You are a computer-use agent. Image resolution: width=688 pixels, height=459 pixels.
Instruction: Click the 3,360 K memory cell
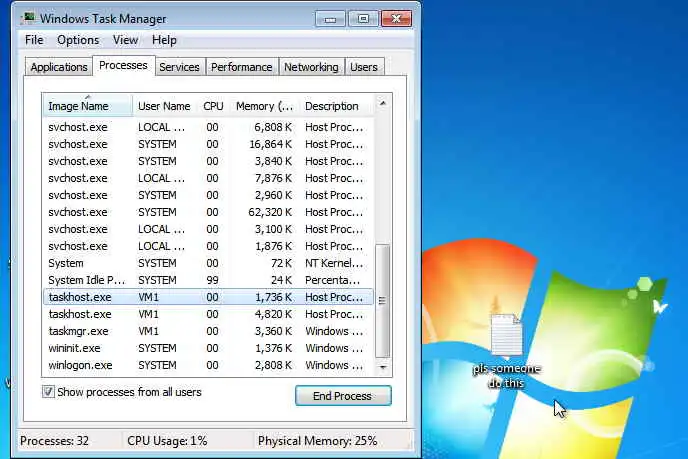273,331
